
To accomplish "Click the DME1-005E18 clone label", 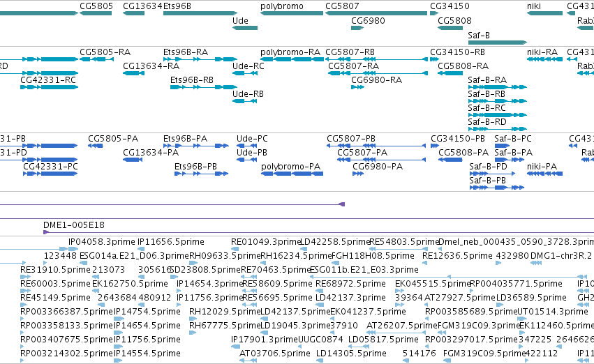I will pyautogui.click(x=74, y=225).
